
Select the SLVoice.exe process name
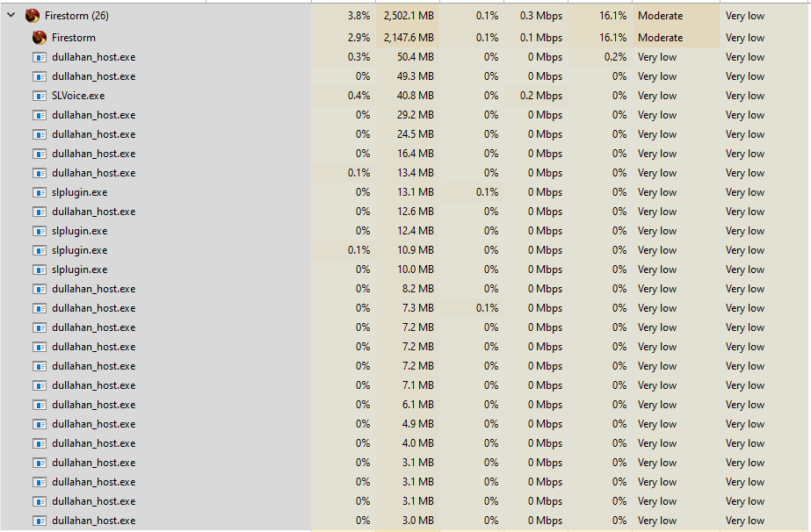(78, 96)
